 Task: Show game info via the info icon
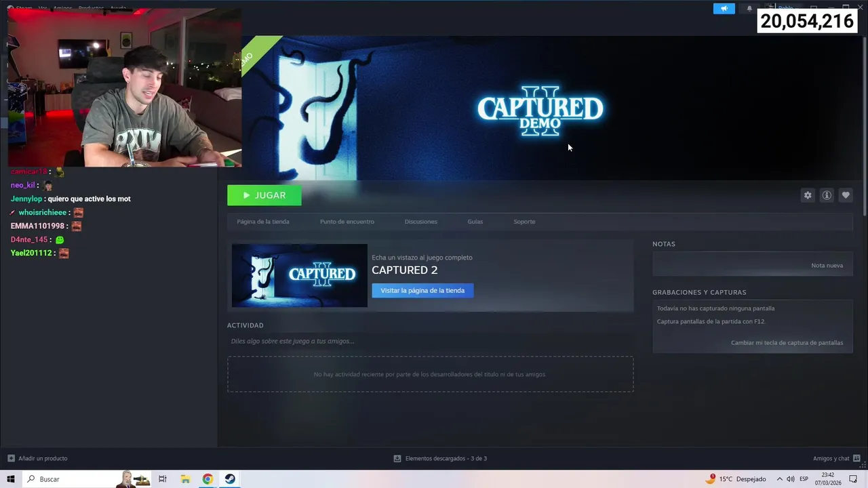[x=827, y=195]
